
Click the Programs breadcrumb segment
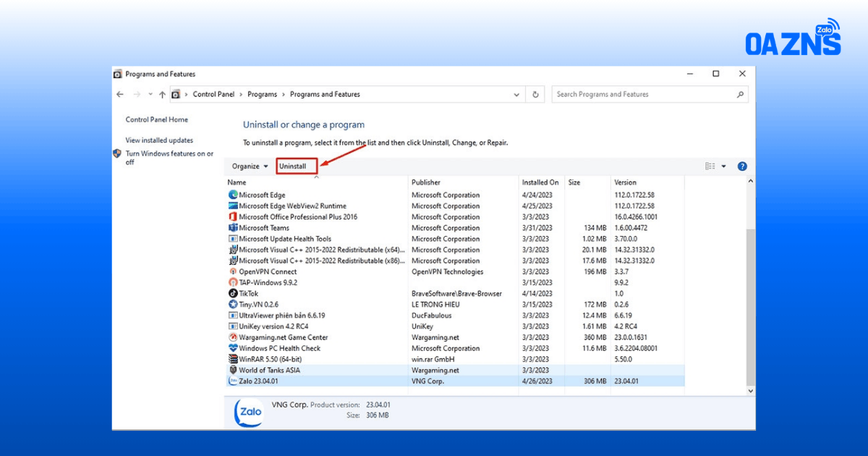[262, 94]
